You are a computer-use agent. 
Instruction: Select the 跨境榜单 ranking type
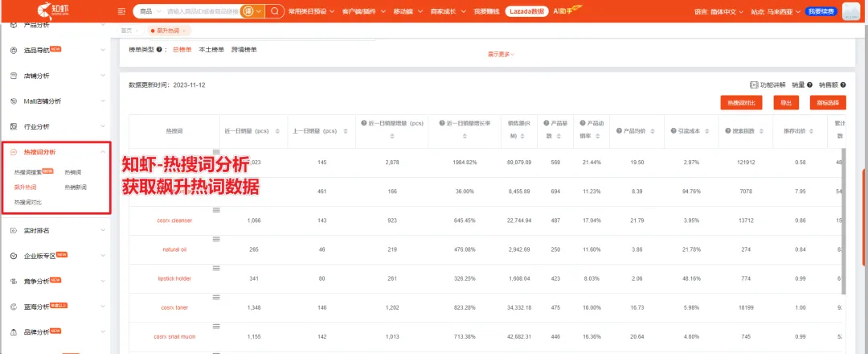coord(244,50)
